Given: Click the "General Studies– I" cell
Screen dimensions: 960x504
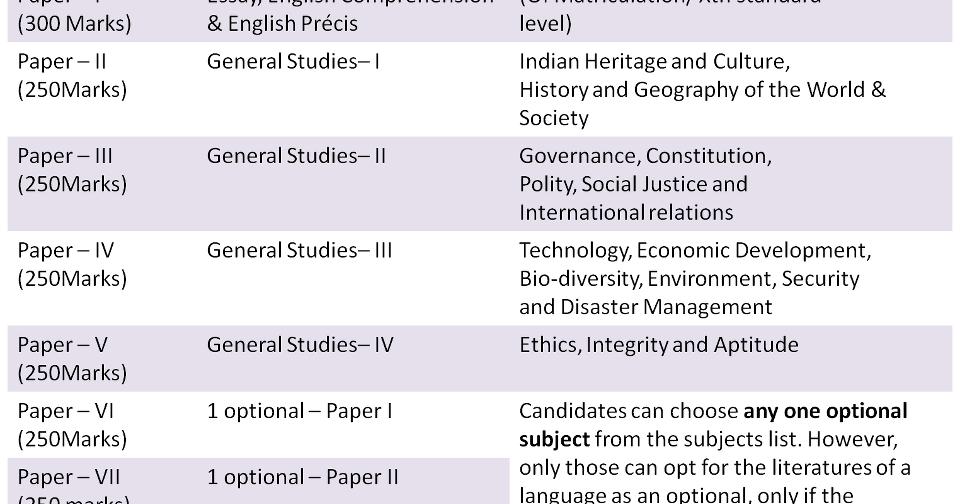Looking at the screenshot, I should (x=293, y=62).
